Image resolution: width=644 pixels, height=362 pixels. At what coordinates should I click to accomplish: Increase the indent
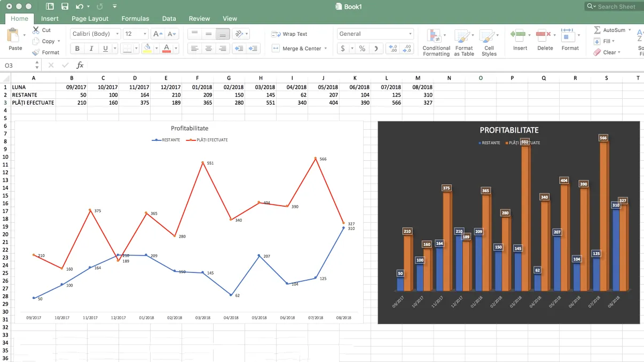(x=254, y=49)
